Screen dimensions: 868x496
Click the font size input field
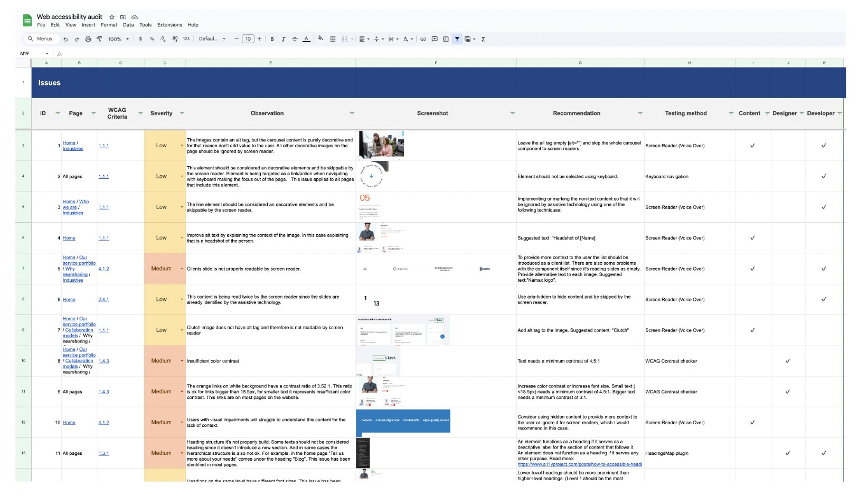tap(248, 39)
